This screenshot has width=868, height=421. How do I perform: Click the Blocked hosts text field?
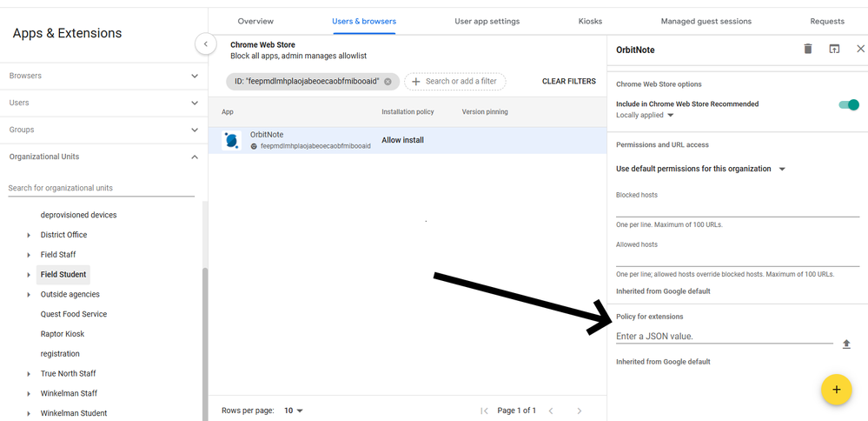pyautogui.click(x=738, y=210)
